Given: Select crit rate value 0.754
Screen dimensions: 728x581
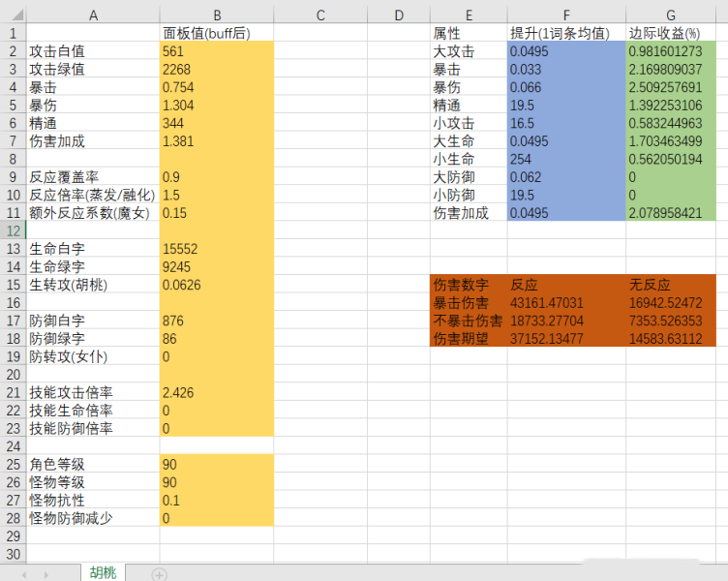Looking at the screenshot, I should (217, 87).
